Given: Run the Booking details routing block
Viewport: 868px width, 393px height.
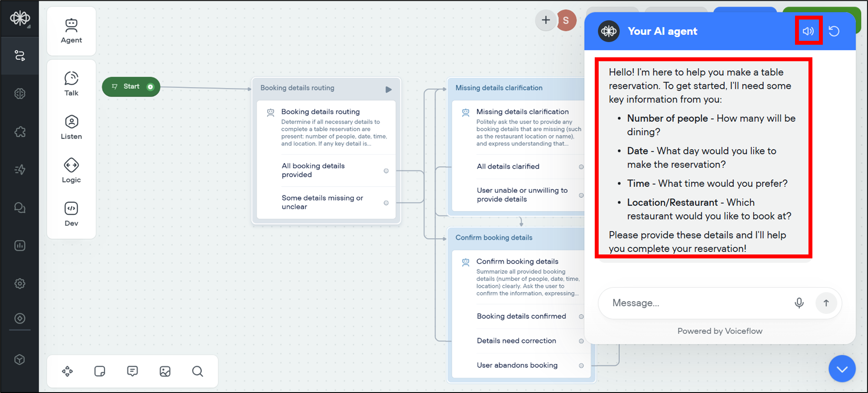Looking at the screenshot, I should [x=388, y=89].
